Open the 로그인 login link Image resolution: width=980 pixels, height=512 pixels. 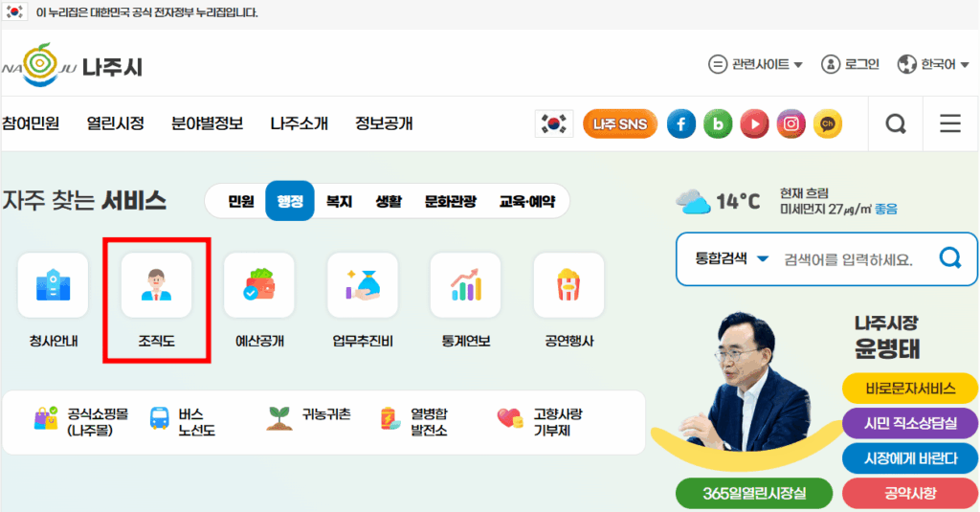click(851, 64)
